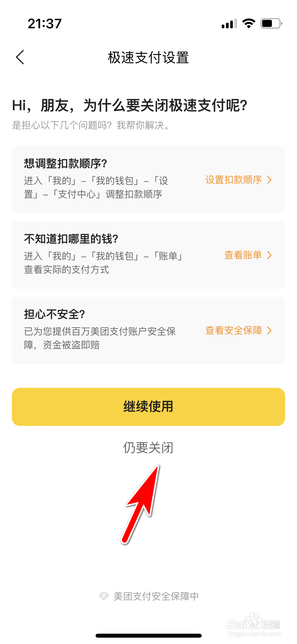This screenshot has width=297, height=644.
Task: Tap the 美团支付安全保障中 footer text
Action: (x=156, y=596)
